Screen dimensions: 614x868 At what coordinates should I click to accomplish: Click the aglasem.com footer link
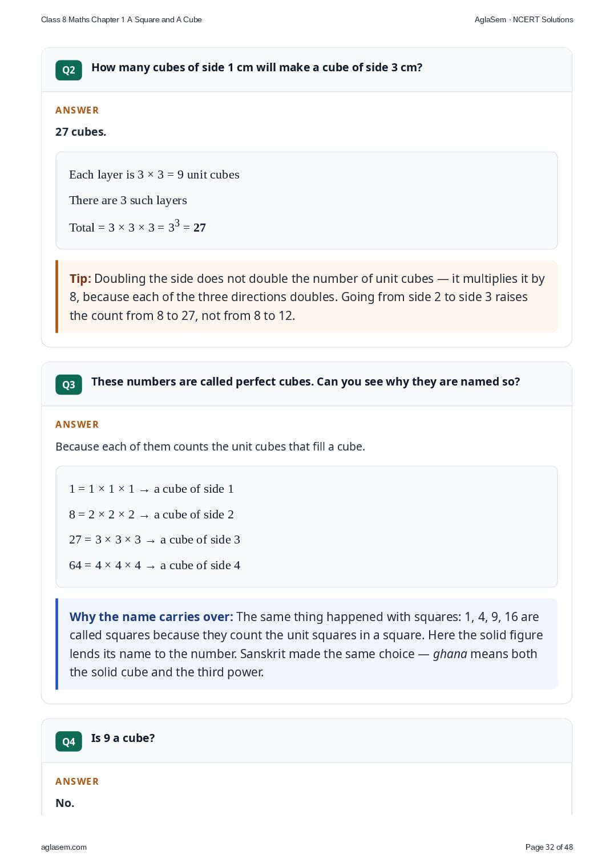64,847
